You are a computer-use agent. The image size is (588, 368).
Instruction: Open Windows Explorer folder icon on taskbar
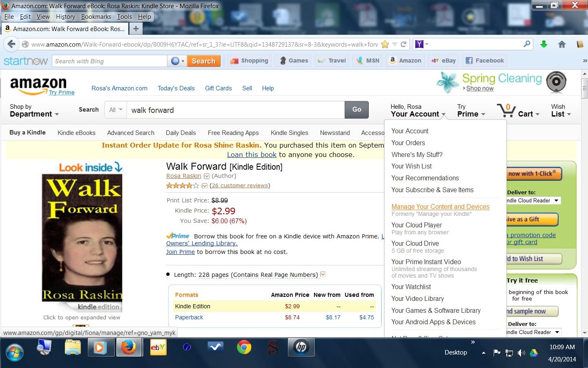(73, 348)
